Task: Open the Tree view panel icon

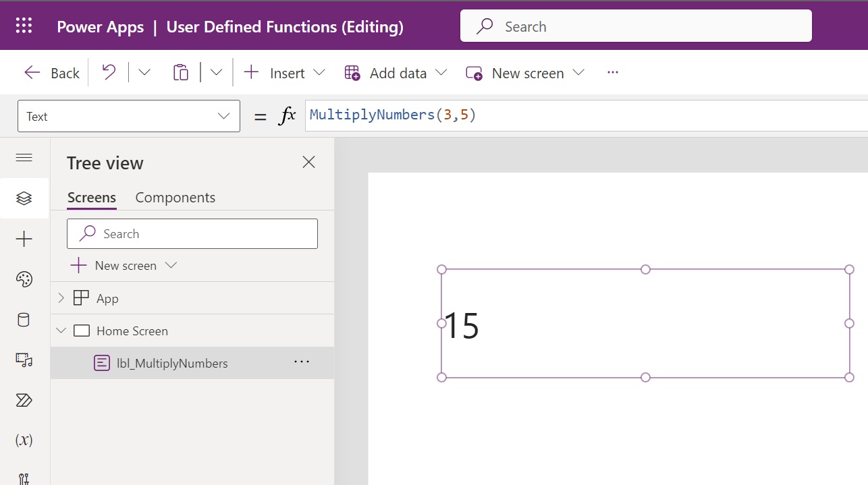Action: pyautogui.click(x=24, y=198)
